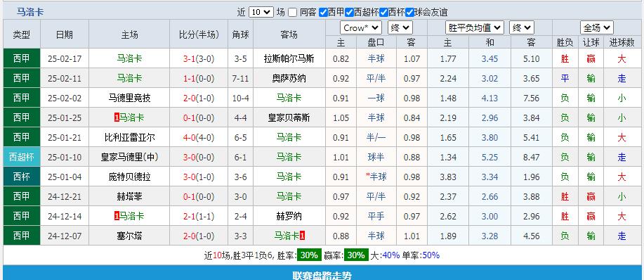Image resolution: width=644 pixels, height=280 pixels.
Task: Click the 西杯 type cell
Action: pyautogui.click(x=21, y=177)
